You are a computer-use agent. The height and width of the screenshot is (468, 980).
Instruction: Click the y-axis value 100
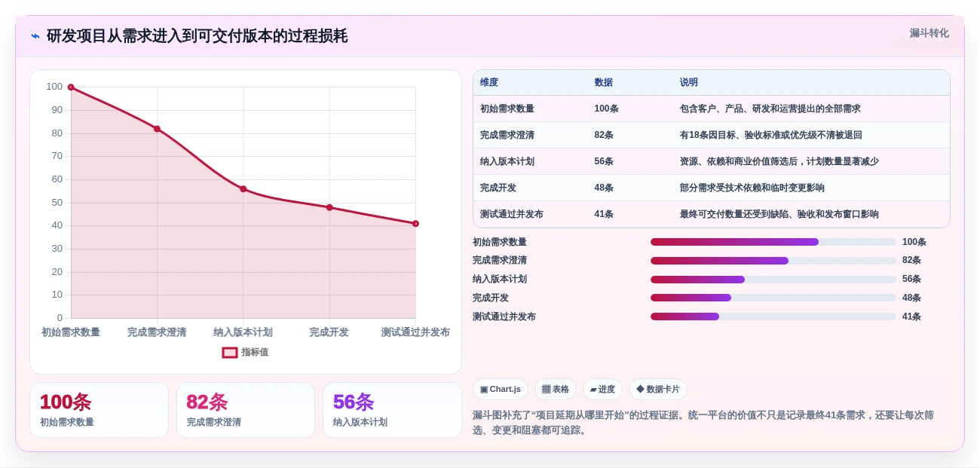coord(54,87)
